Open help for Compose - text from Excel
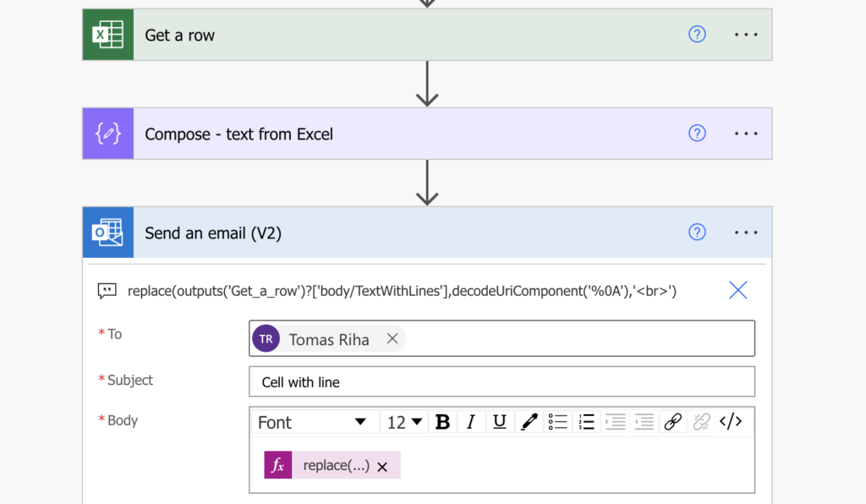 click(x=697, y=133)
